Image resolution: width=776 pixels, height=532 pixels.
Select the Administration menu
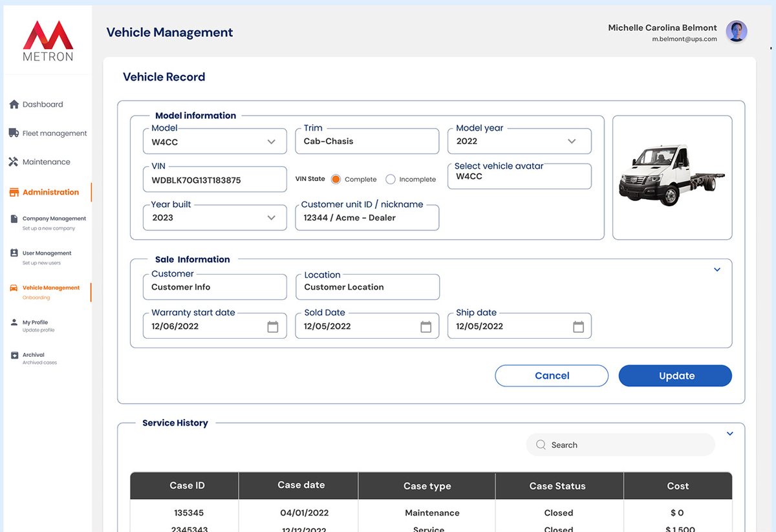(x=44, y=192)
